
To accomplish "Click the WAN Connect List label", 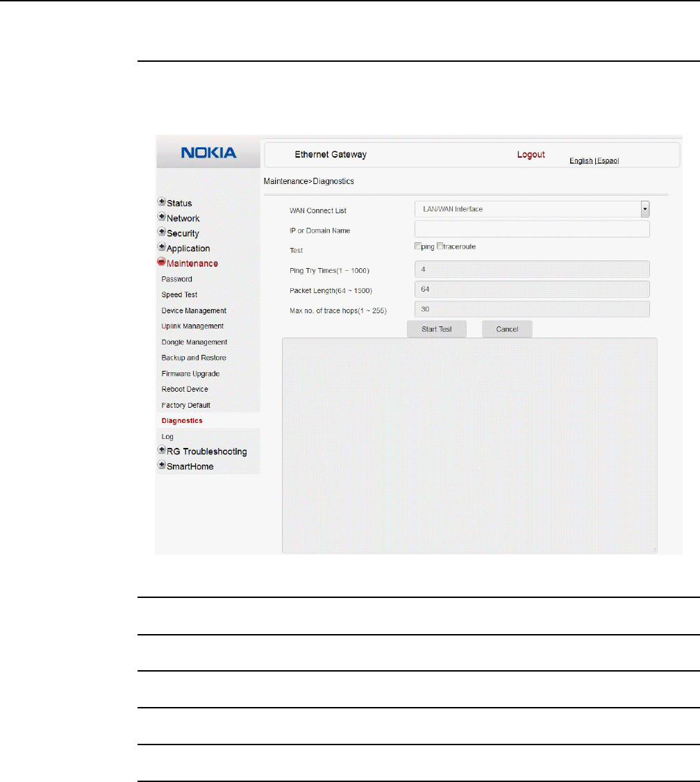I will (x=318, y=210).
